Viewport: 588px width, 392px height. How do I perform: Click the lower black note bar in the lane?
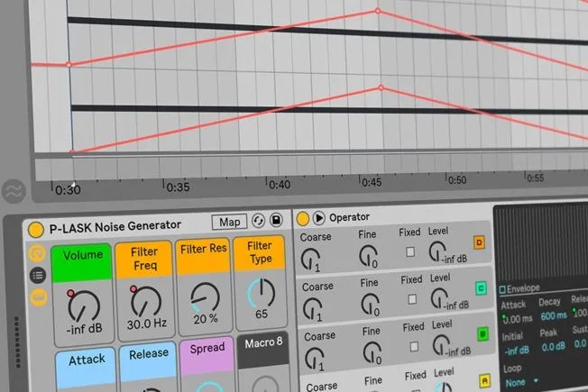pos(330,110)
